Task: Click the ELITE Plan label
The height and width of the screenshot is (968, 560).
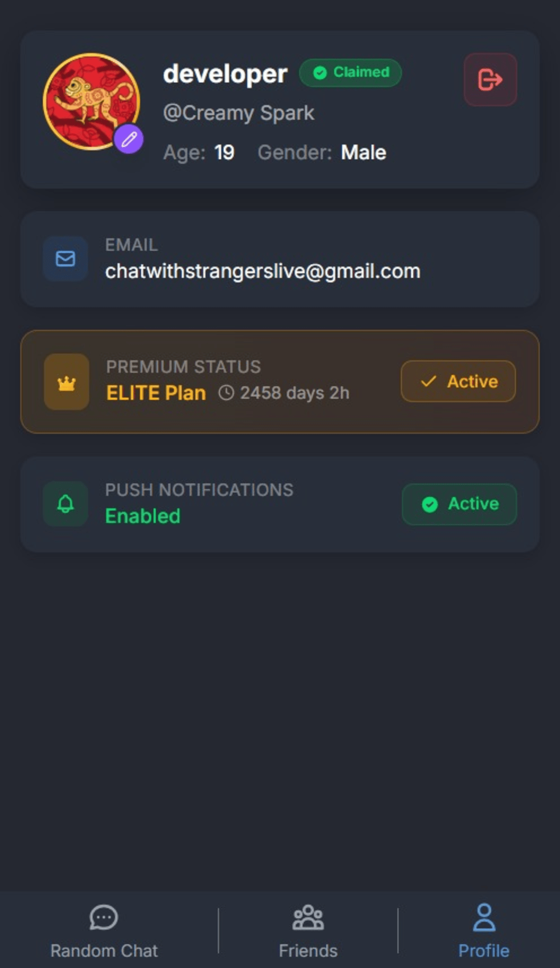Action: pos(156,393)
